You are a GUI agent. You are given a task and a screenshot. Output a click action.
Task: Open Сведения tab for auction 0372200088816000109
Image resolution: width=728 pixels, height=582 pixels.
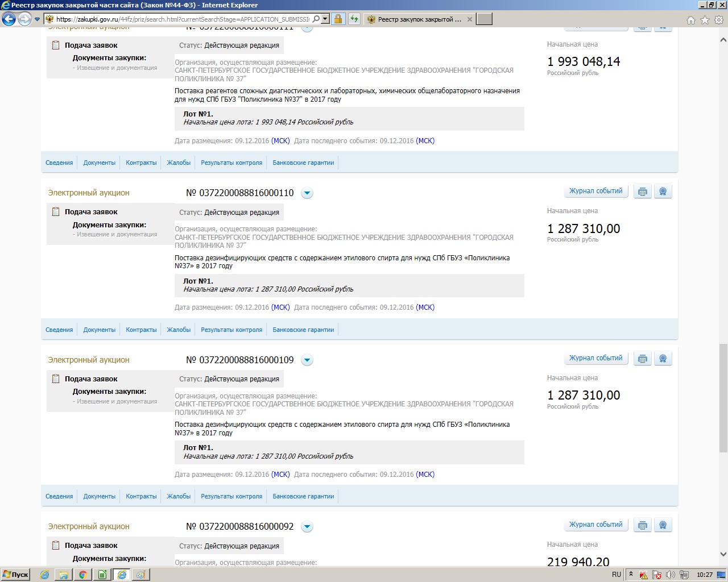coord(59,496)
